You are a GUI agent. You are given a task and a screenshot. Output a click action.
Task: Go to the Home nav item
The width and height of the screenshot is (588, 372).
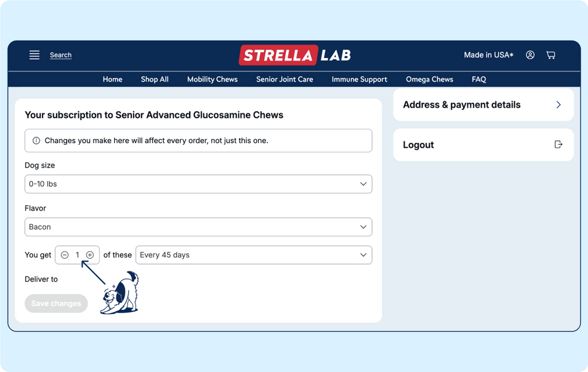point(113,79)
